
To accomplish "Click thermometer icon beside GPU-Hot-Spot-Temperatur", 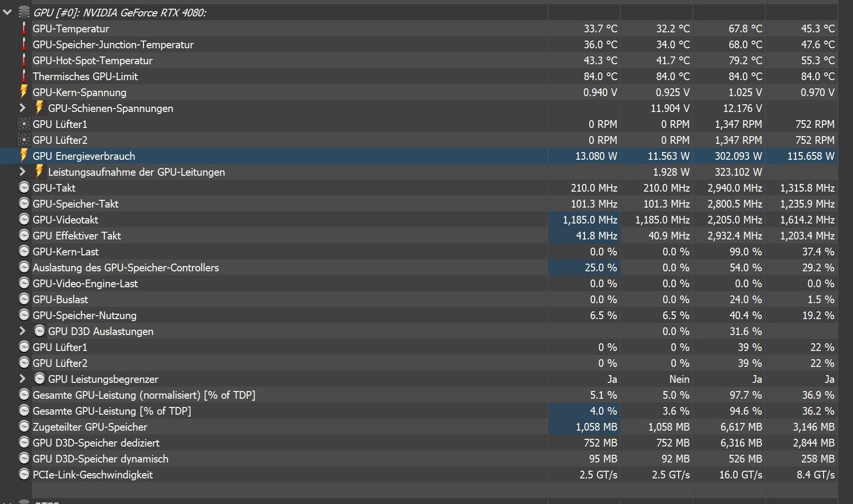I will (24, 60).
